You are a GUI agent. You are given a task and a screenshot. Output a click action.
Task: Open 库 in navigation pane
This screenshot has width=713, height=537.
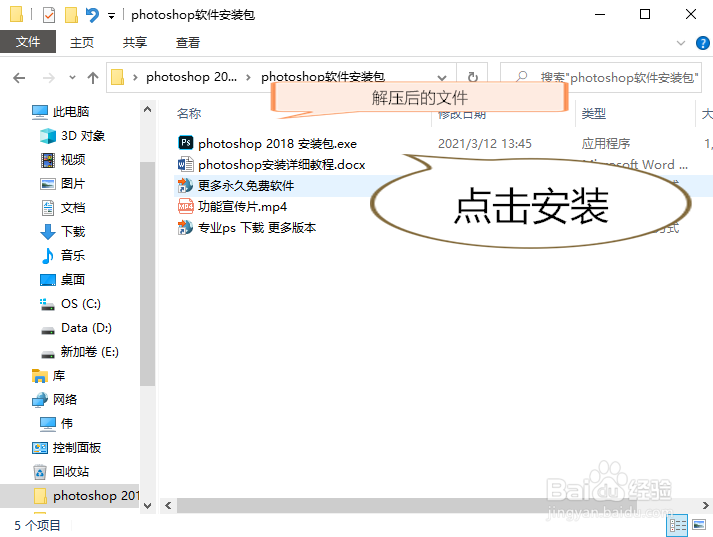point(59,376)
